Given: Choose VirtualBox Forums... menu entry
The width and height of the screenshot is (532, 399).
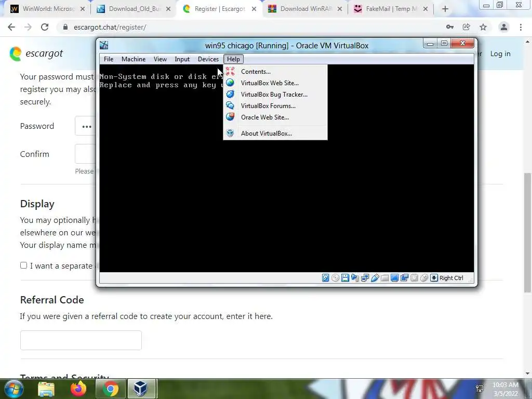Looking at the screenshot, I should pos(275,106).
